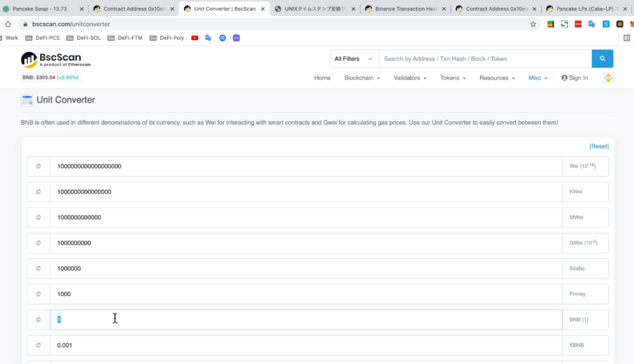634x364 pixels.
Task: Expand the Resources menu
Action: tap(497, 77)
